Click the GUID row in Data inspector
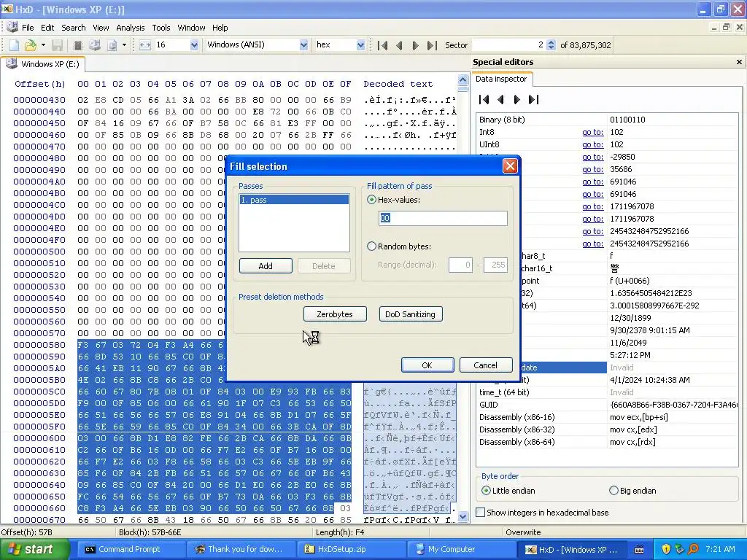 pyautogui.click(x=607, y=405)
